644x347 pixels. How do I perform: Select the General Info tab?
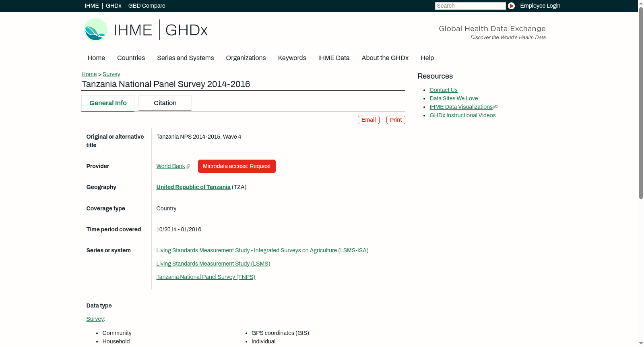(x=108, y=103)
